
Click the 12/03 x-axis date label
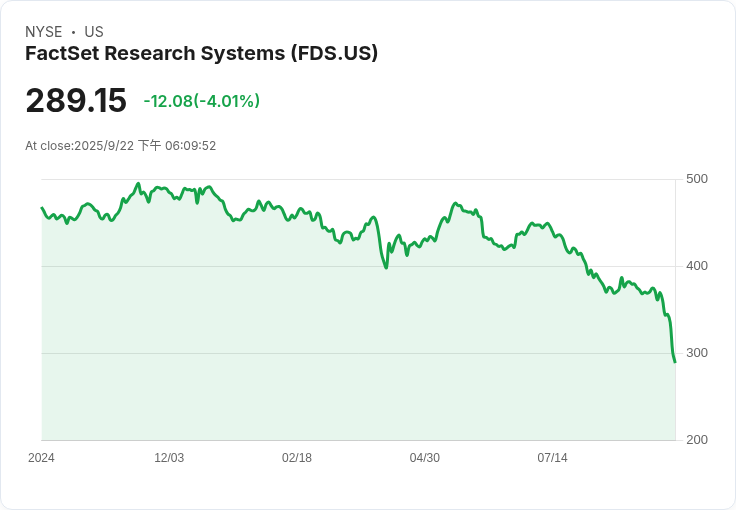tap(169, 458)
